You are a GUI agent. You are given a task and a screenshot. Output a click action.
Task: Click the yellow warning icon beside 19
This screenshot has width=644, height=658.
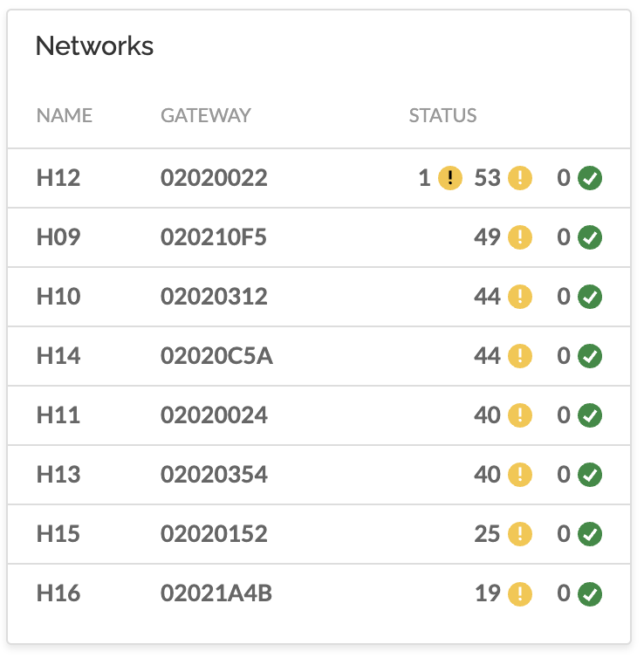tap(520, 594)
